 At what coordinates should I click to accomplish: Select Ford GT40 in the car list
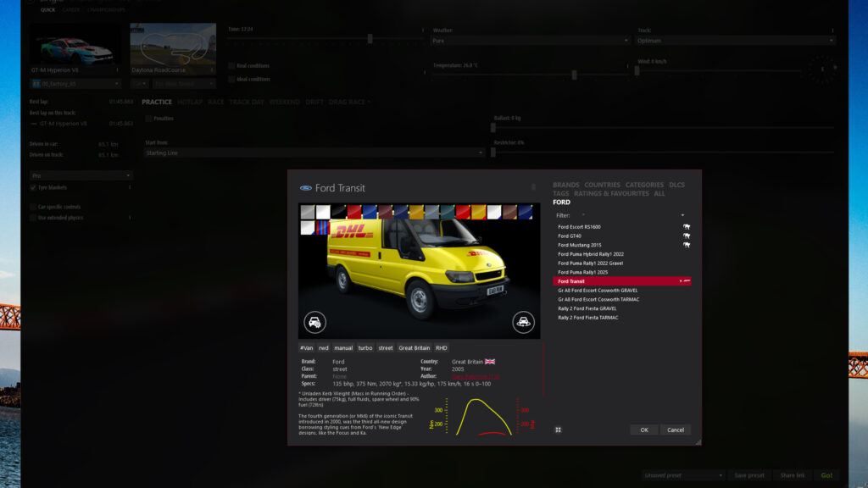pos(569,236)
